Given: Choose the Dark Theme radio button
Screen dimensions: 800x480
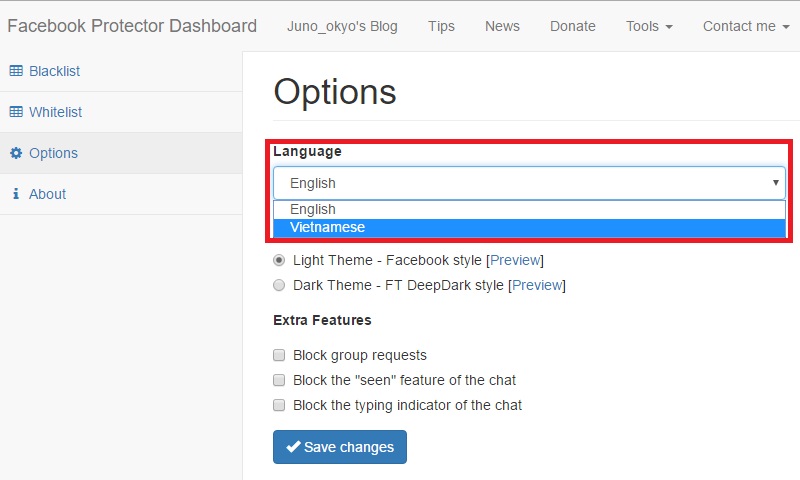Looking at the screenshot, I should click(x=279, y=285).
